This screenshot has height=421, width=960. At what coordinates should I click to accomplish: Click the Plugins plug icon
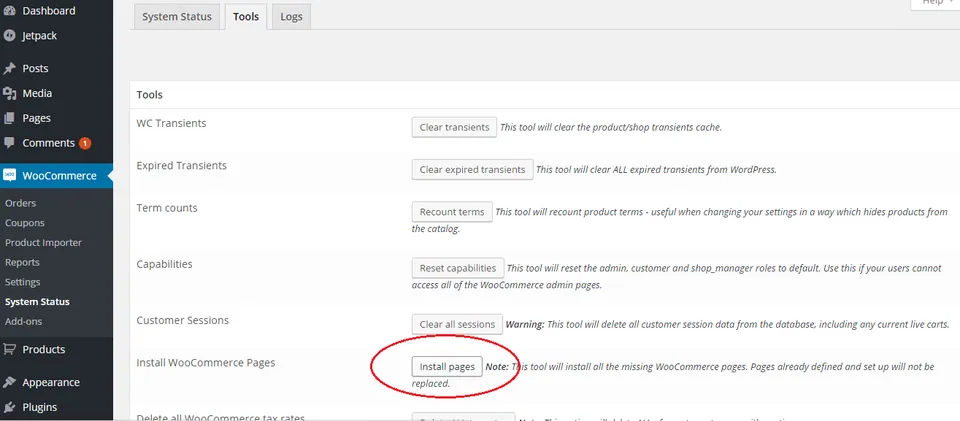pos(9,407)
